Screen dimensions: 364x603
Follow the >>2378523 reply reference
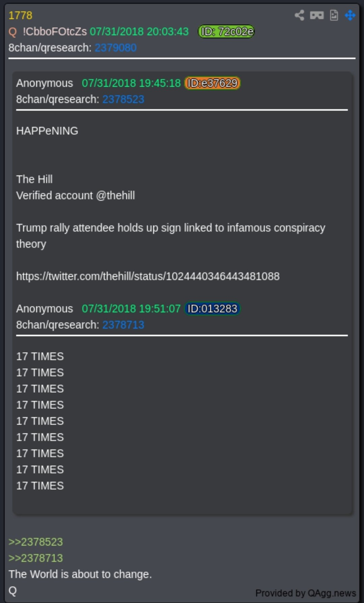pyautogui.click(x=36, y=542)
